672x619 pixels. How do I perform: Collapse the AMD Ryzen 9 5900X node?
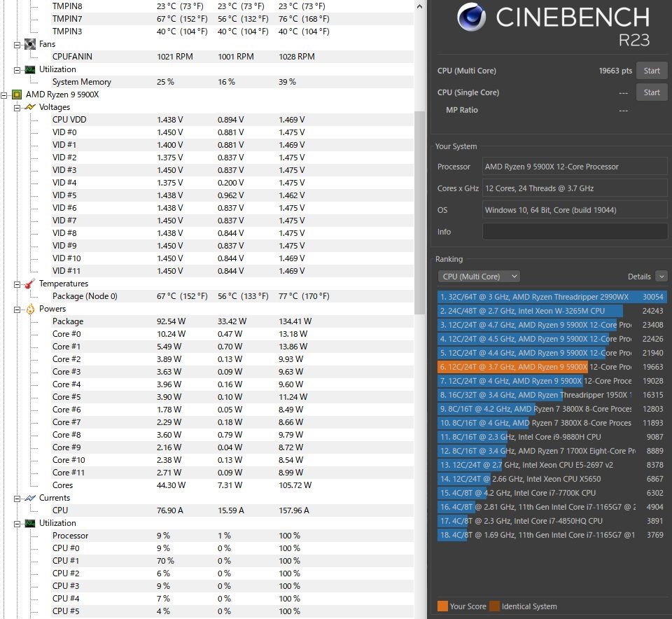click(x=4, y=95)
